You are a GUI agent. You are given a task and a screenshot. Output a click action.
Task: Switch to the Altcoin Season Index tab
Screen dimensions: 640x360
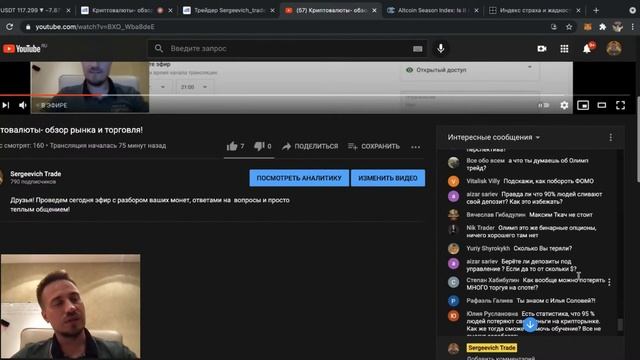tap(432, 11)
